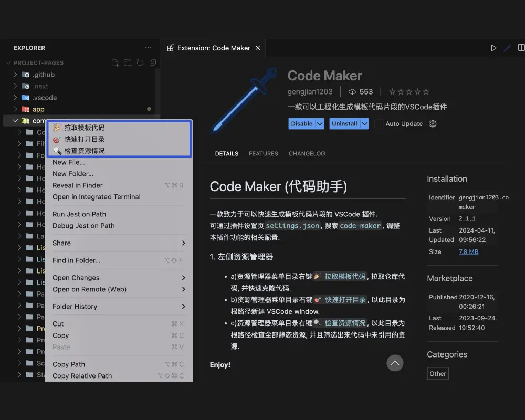This screenshot has width=525, height=420.
Task: Open the Explorer more actions ellipsis
Action: click(x=148, y=48)
